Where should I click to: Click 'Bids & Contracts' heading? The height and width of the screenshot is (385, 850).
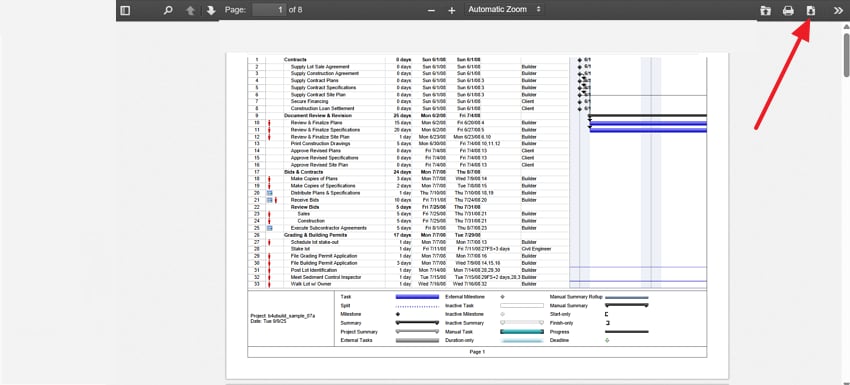click(303, 172)
